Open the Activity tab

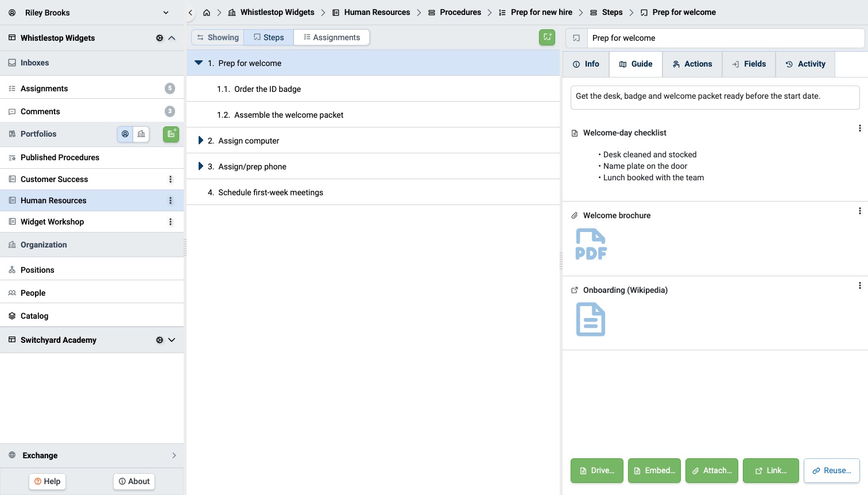(805, 64)
